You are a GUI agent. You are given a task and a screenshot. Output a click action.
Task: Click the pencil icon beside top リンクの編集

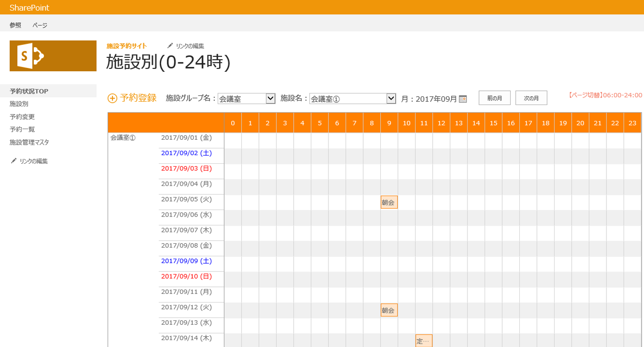pyautogui.click(x=170, y=45)
